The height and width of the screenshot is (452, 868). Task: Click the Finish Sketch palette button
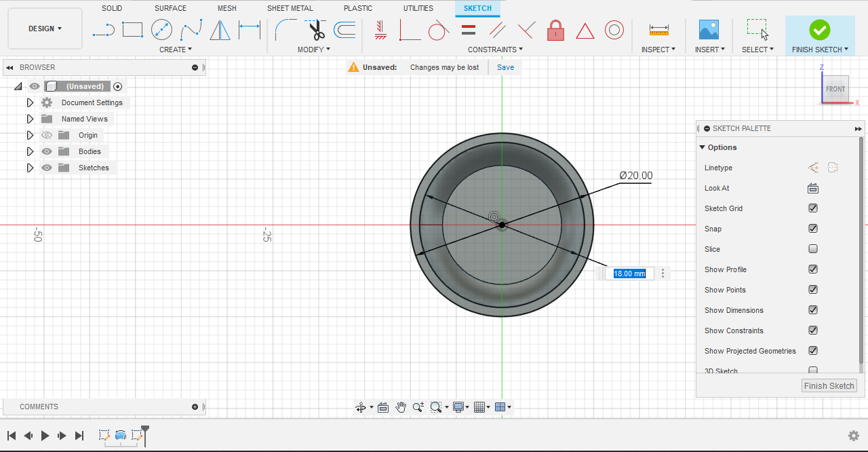click(x=829, y=385)
